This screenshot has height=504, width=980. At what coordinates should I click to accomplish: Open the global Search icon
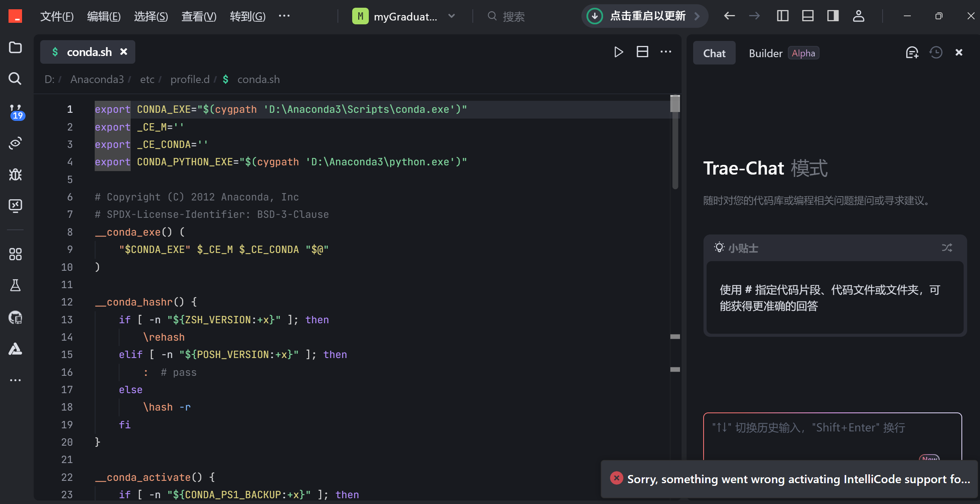(15, 79)
